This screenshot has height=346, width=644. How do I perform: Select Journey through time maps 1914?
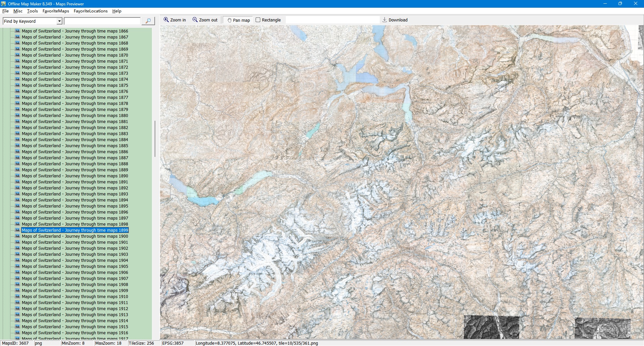pyautogui.click(x=75, y=321)
